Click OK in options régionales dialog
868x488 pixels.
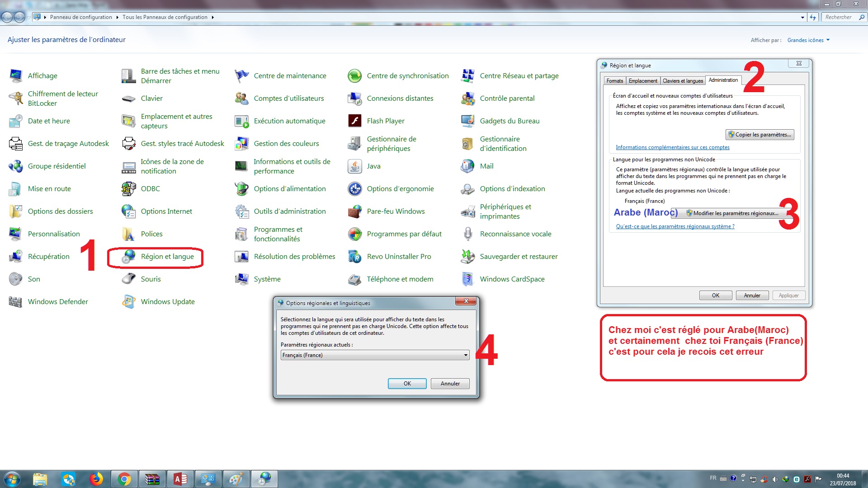click(x=407, y=383)
